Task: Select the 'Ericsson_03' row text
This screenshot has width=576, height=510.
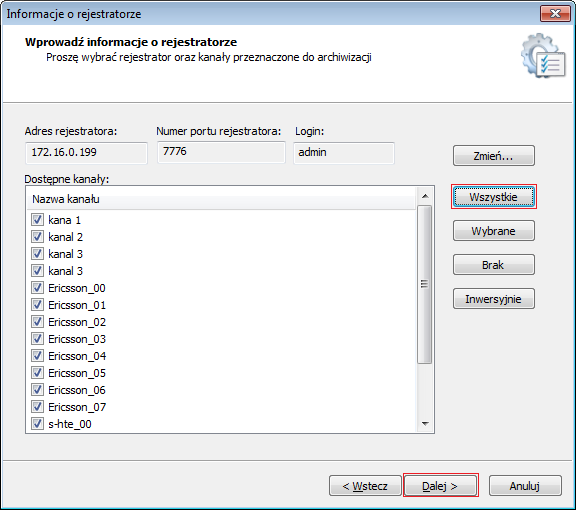Action: [x=77, y=339]
